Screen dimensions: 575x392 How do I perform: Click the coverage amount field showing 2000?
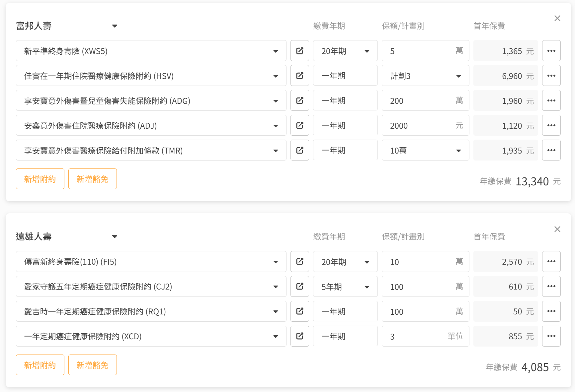click(x=418, y=125)
